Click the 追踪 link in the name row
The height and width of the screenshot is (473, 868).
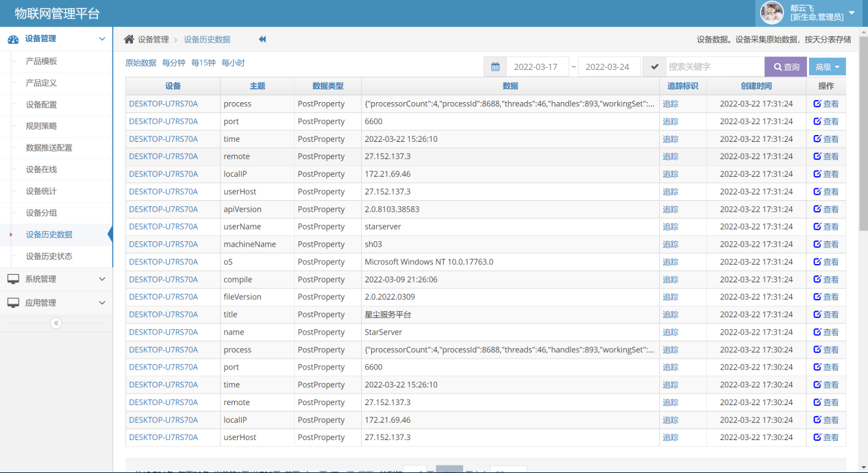tap(670, 332)
